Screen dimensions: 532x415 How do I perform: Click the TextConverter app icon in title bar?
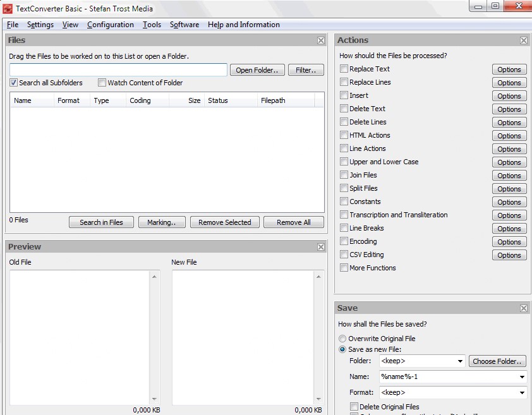click(8, 8)
